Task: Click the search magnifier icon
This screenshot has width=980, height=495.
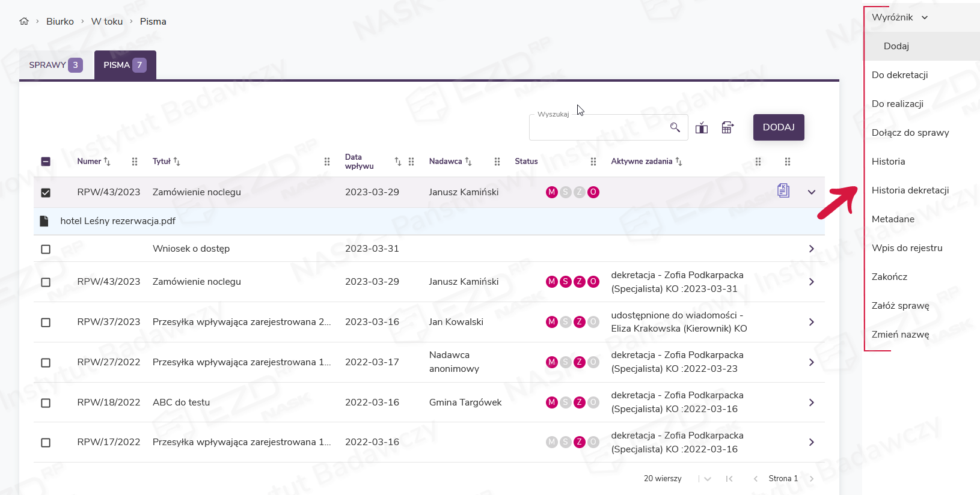Action: point(675,127)
